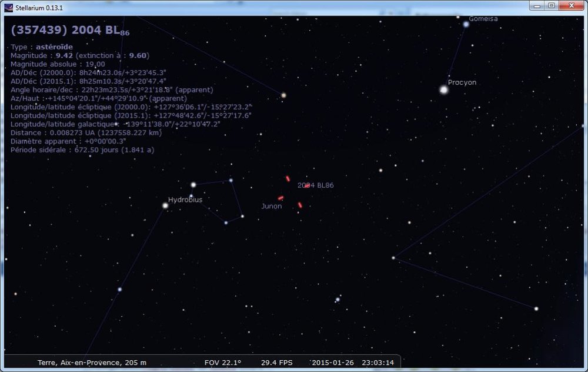Click the bright star at bottom right
The width and height of the screenshot is (588, 372).
(x=536, y=308)
